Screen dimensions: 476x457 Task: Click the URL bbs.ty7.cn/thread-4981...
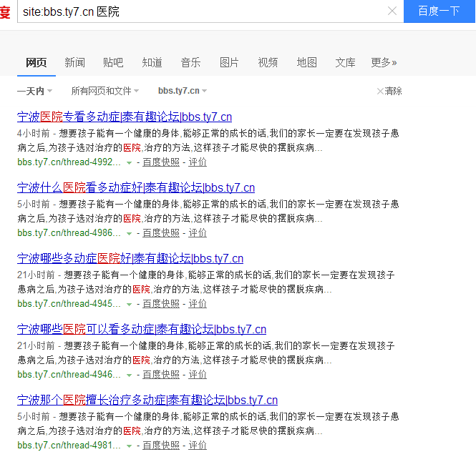[x=69, y=445]
